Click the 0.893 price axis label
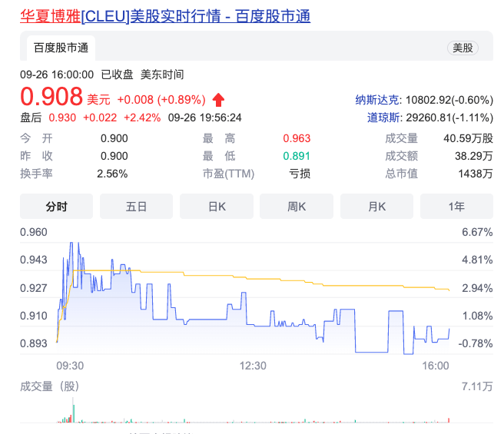Screen dimensions: 504x434 pos(34,343)
